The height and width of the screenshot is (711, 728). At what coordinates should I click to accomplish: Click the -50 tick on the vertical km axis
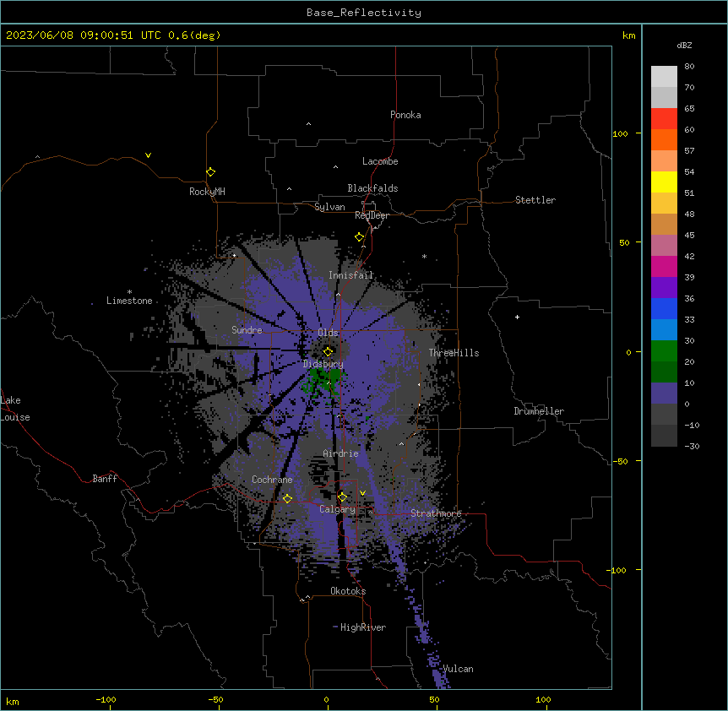(620, 461)
